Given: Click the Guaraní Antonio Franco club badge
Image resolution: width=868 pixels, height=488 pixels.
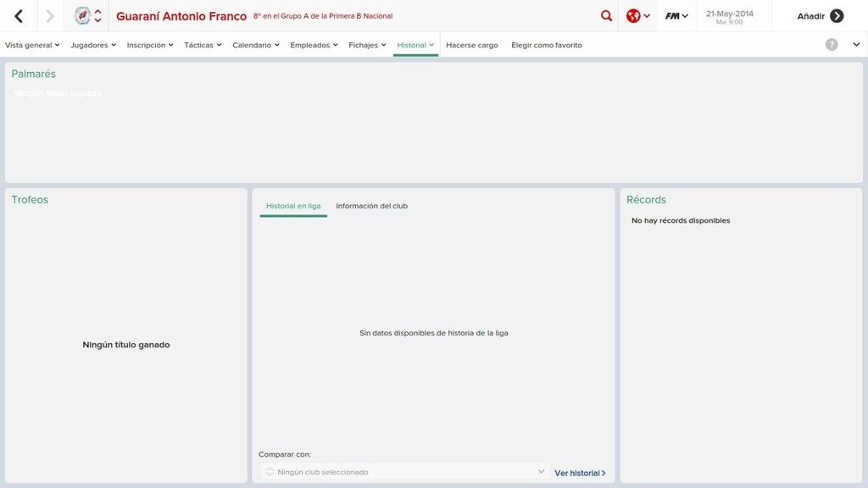Looking at the screenshot, I should point(82,16).
